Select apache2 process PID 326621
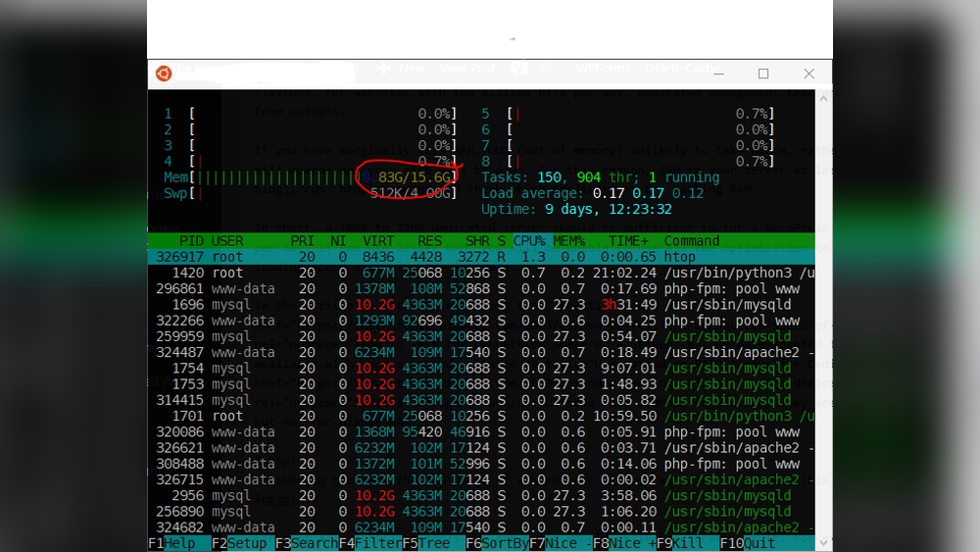Viewport: 980px width, 552px height. coord(481,448)
